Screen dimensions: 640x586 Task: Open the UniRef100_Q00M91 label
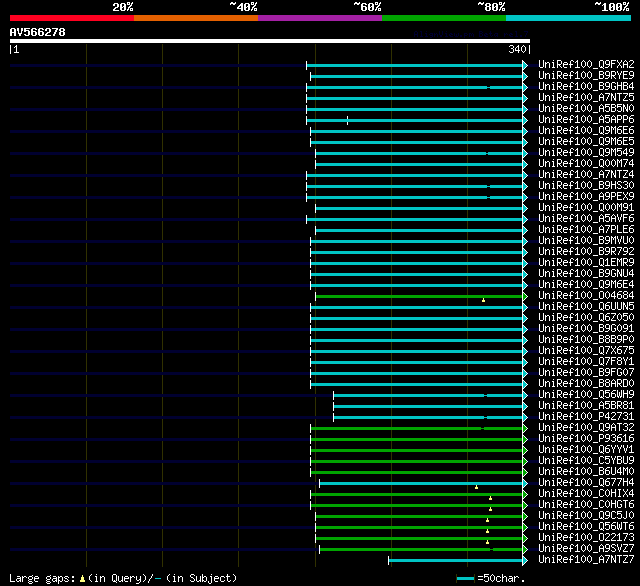coord(586,208)
